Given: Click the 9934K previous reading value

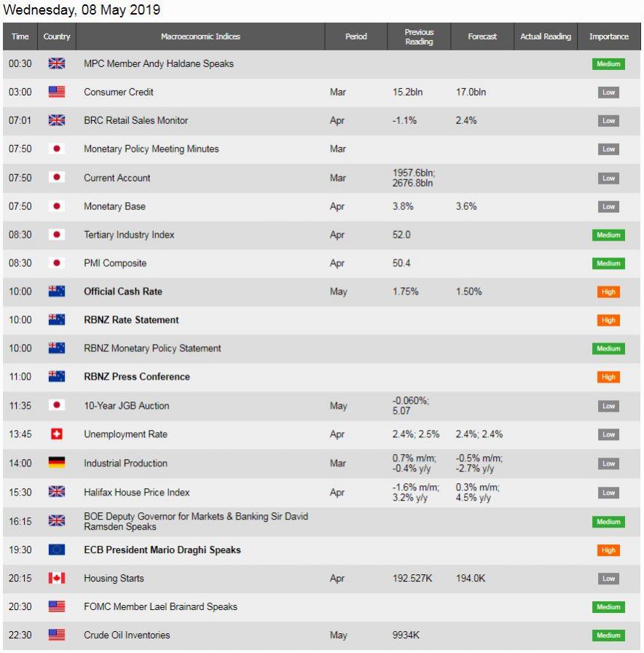Looking at the screenshot, I should pyautogui.click(x=406, y=635).
